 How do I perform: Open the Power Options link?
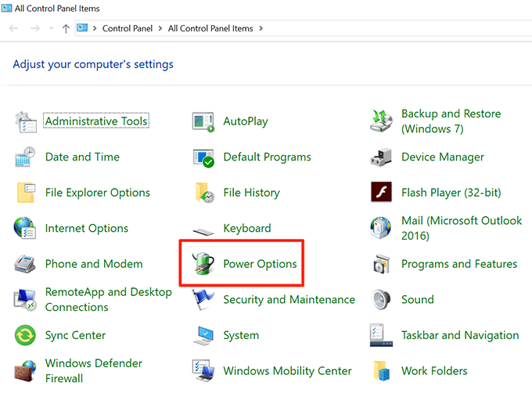[260, 264]
